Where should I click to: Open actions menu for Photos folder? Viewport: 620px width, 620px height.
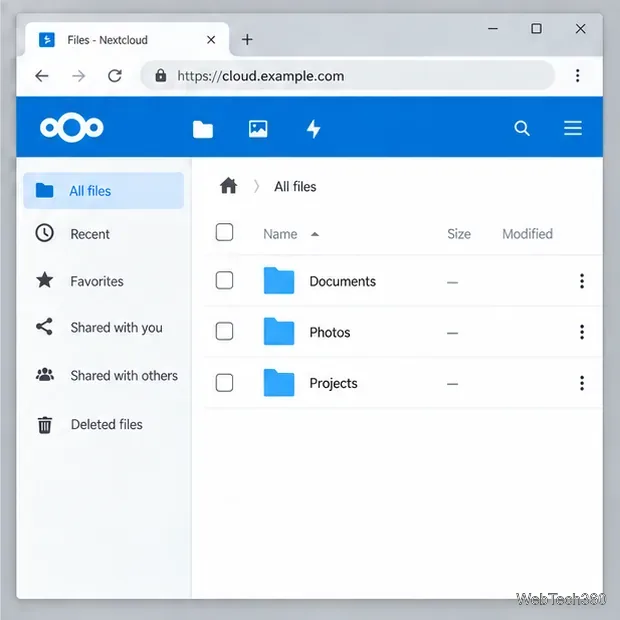[582, 332]
